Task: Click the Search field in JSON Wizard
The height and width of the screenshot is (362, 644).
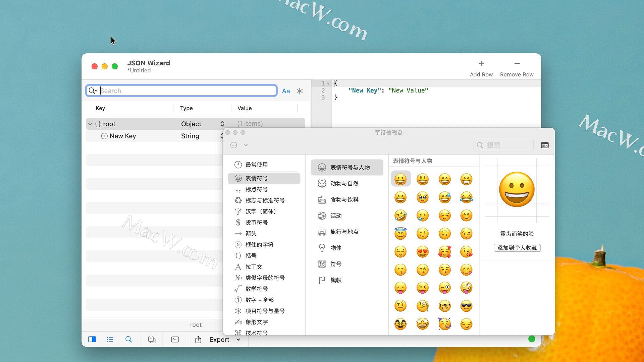Action: [x=188, y=90]
